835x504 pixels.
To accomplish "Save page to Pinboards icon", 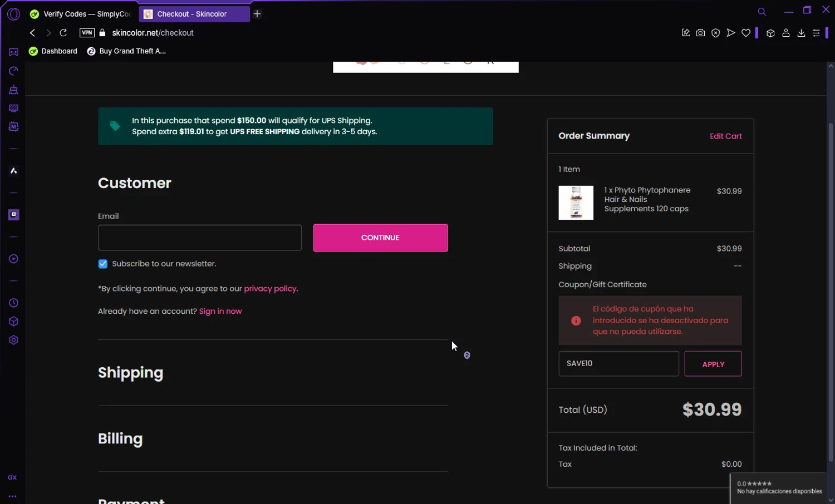I will (x=686, y=33).
